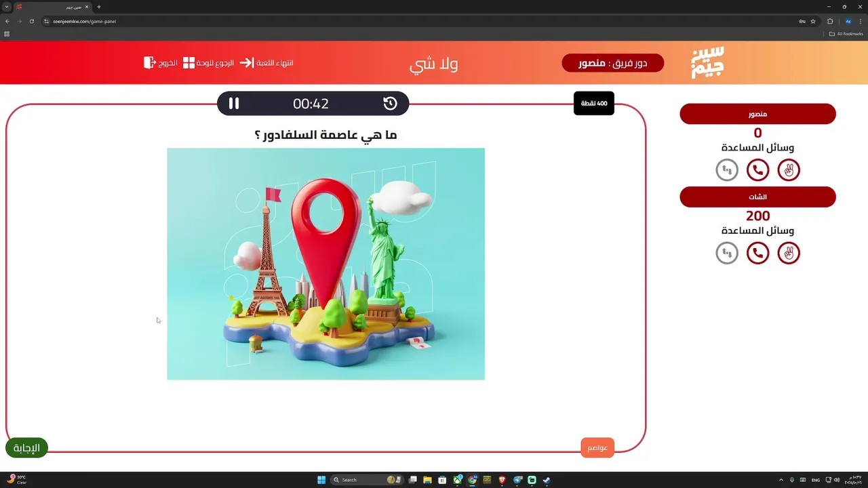Viewport: 868px width, 488px height.
Task: Open Microsoft Store from the taskbar
Action: tap(442, 480)
